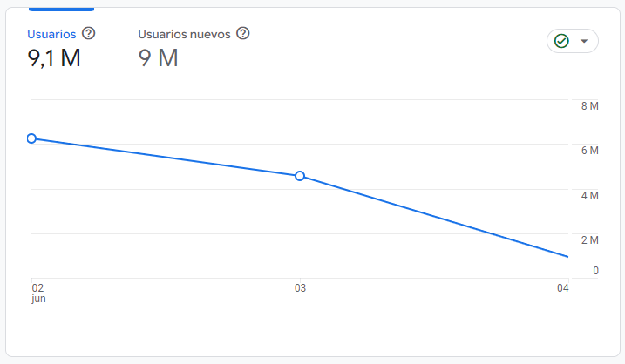The width and height of the screenshot is (625, 364).
Task: Click the 2 M axis label
Action: [x=589, y=240]
